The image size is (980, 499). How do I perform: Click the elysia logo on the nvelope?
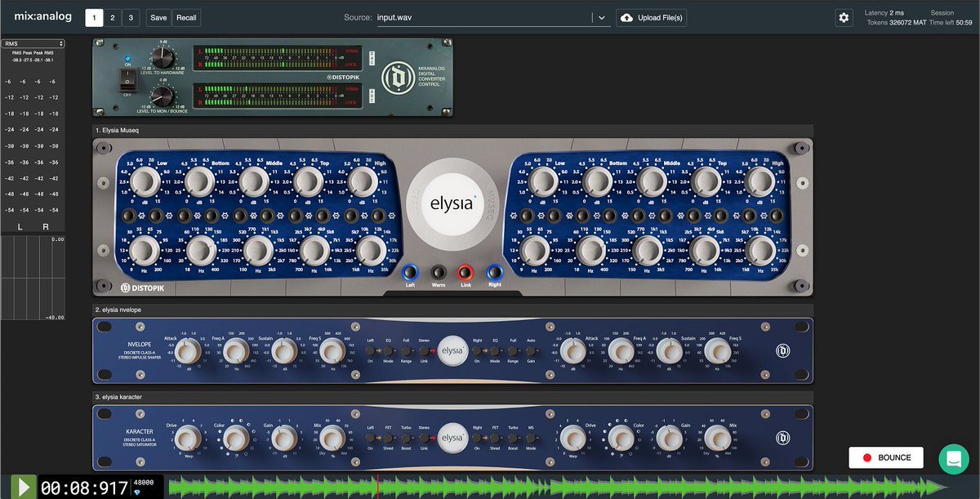[452, 350]
